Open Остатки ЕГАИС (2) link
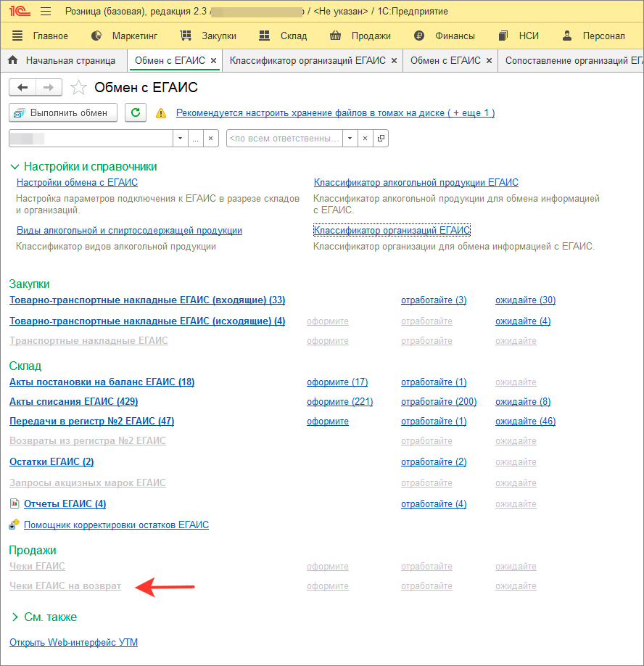The height and width of the screenshot is (666, 644). click(51, 461)
